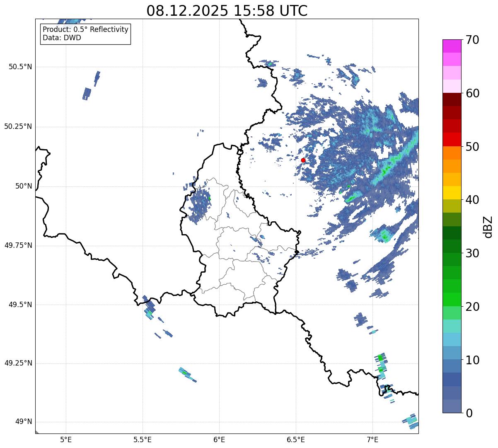The image size is (498, 448).
Task: Click the 'Data: DWD' label
Action: (x=62, y=38)
